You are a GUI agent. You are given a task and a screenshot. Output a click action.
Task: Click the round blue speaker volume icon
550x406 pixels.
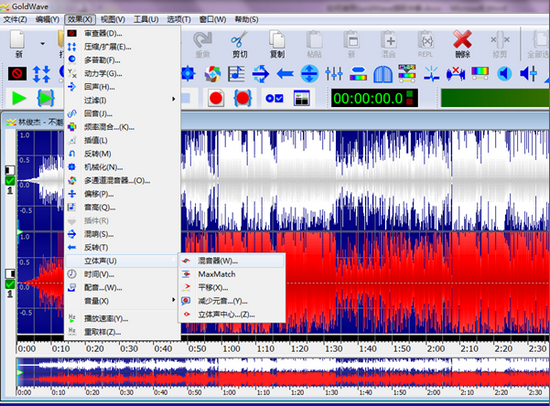(x=504, y=74)
